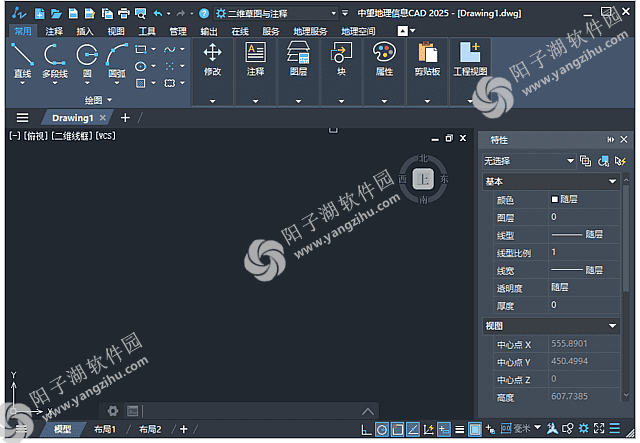Screen dimensions: 640x443
Task: Open the 二维草图与注释 workspace dropdown
Action: tap(276, 13)
